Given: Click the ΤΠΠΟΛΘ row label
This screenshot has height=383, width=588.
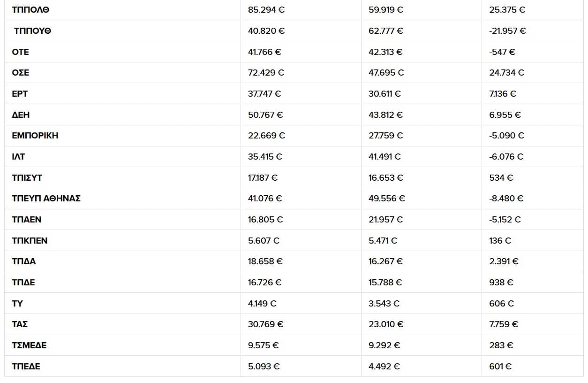Looking at the screenshot, I should [x=30, y=10].
